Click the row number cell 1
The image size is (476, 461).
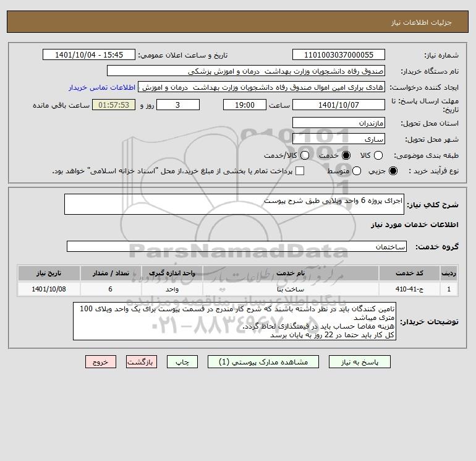[449, 289]
